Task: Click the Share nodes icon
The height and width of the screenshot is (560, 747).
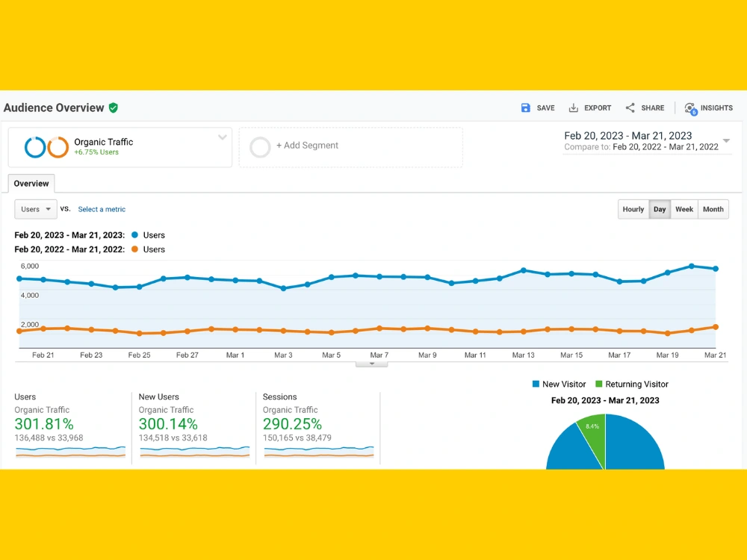Action: pos(630,108)
